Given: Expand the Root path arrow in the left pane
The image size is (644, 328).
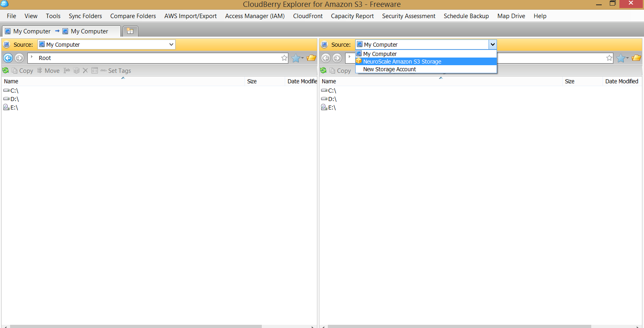Looking at the screenshot, I should pos(32,57).
